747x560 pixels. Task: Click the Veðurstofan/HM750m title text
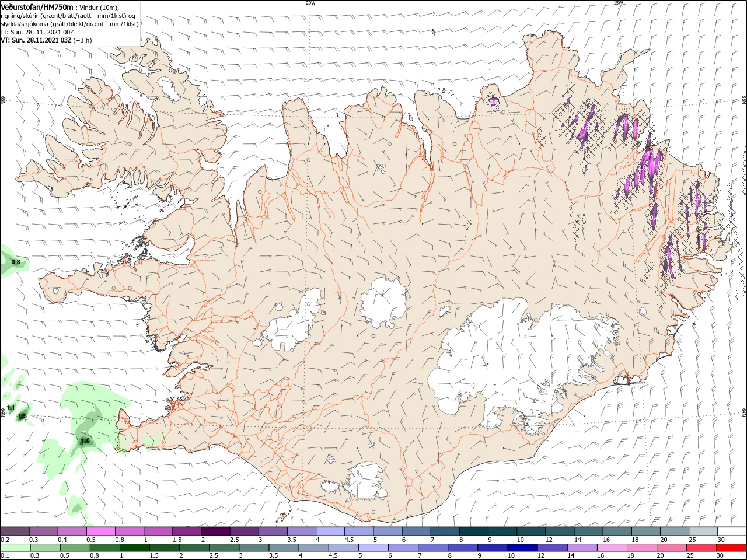click(x=37, y=7)
